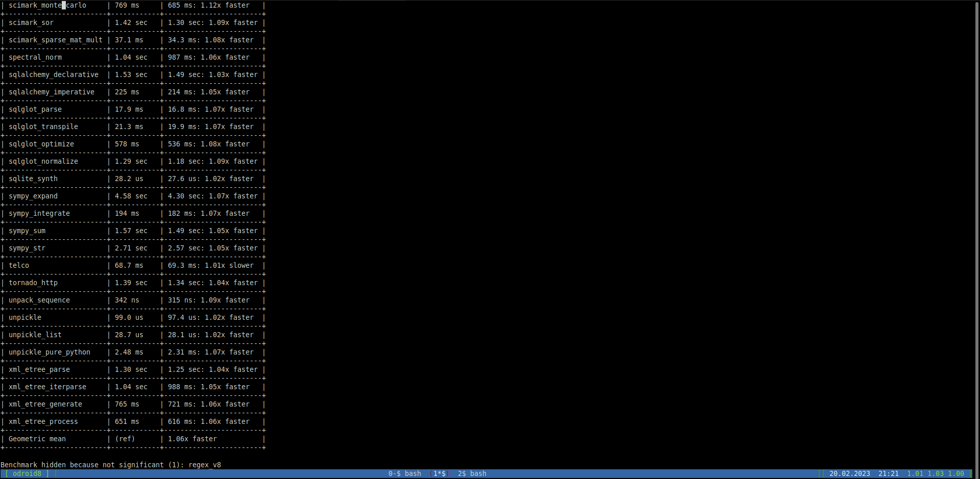Select the "1.49 sec: 1.05x faster" result
Screen dimensions: 980x479
pyautogui.click(x=213, y=231)
